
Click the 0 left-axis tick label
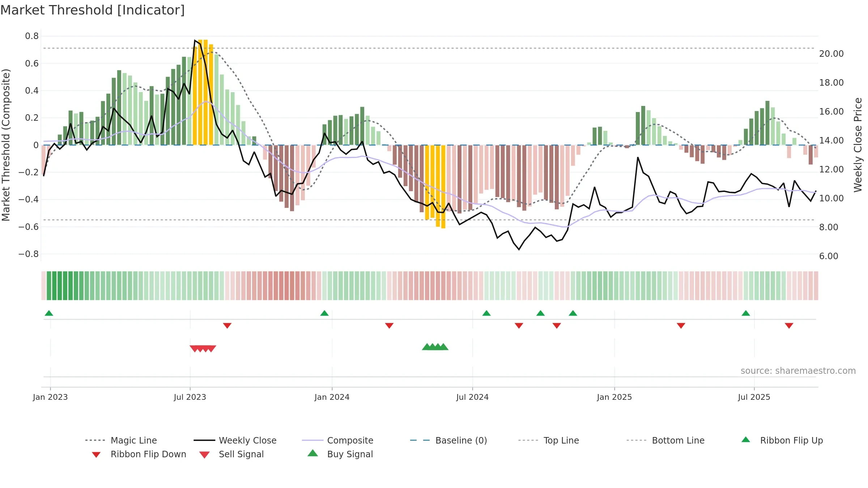point(36,145)
